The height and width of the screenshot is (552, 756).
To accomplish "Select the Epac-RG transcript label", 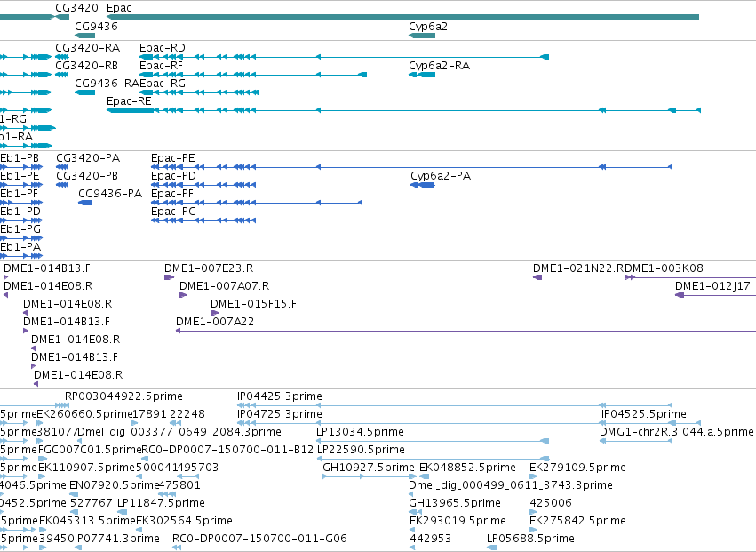I will pos(163,84).
